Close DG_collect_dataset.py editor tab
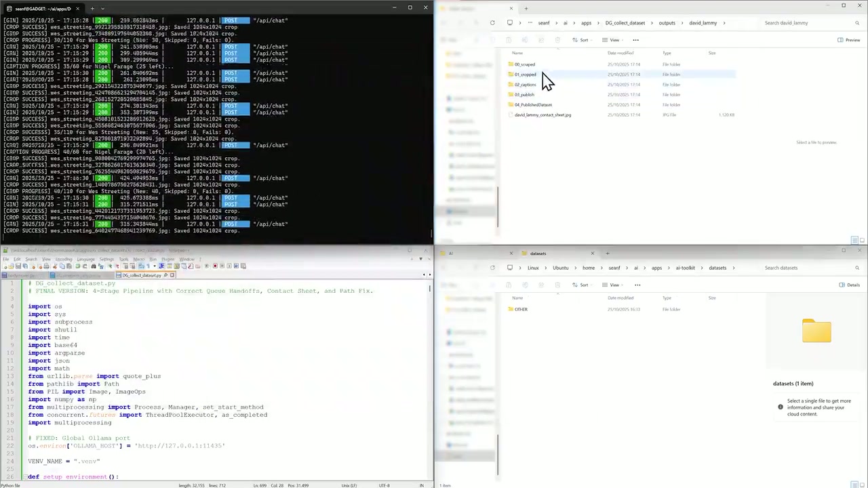The width and height of the screenshot is (868, 488). pos(172,275)
